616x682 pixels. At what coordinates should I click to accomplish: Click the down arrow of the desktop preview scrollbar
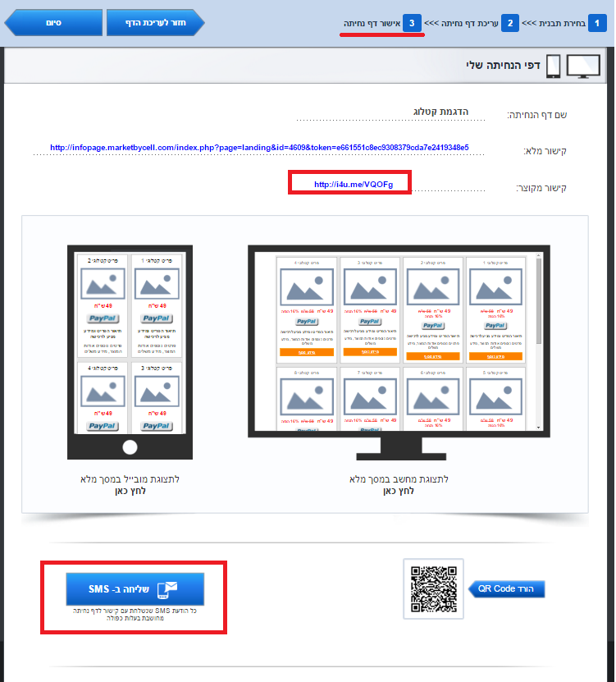click(539, 427)
